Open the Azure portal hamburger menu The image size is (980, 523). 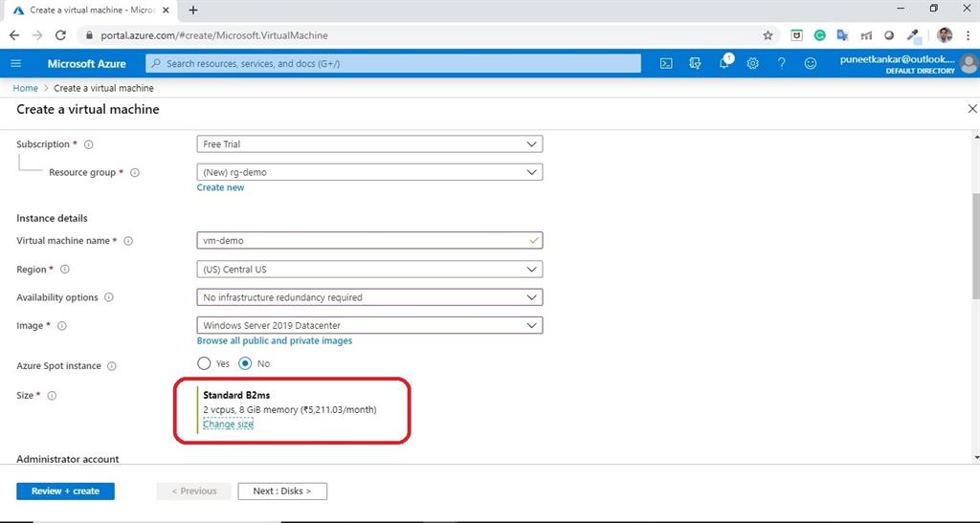pos(16,64)
